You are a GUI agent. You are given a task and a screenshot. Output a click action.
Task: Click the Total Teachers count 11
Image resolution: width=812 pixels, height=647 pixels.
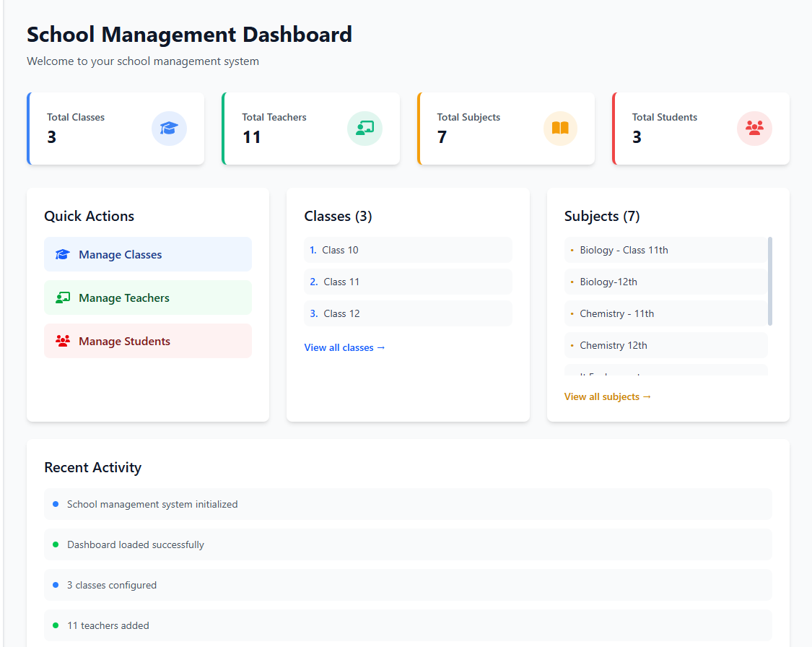(252, 137)
